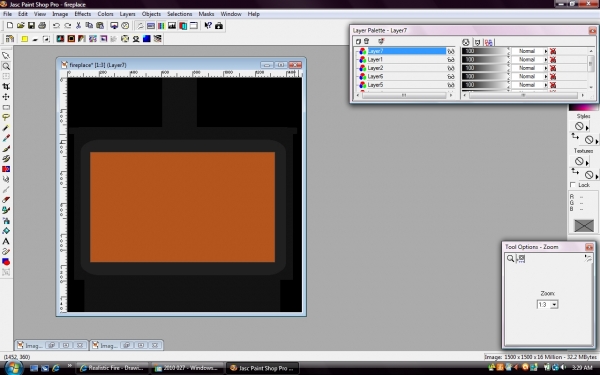
Task: Open blend mode dropdown for Layer1
Action: click(530, 60)
